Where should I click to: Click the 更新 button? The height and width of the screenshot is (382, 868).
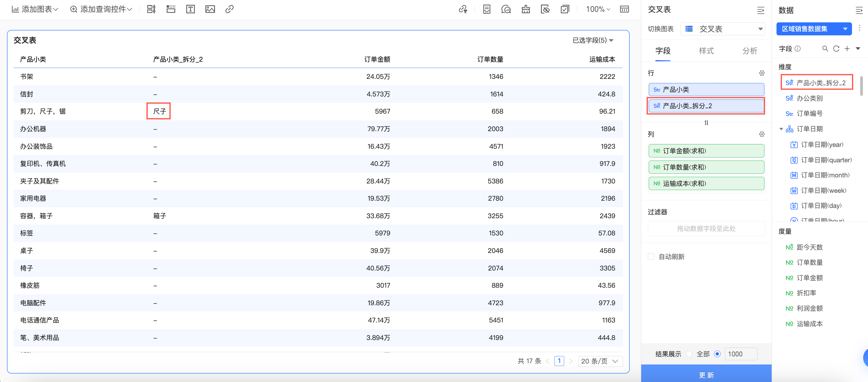(706, 374)
